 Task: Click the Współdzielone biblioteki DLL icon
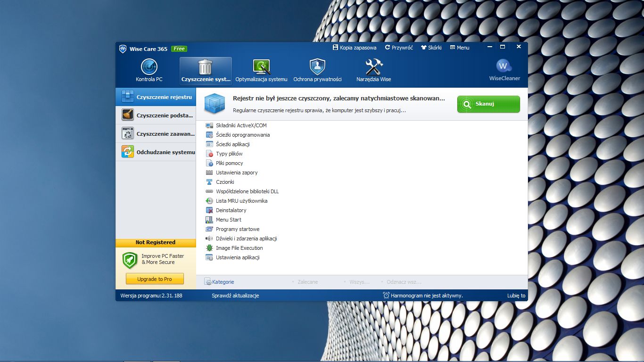pyautogui.click(x=209, y=191)
